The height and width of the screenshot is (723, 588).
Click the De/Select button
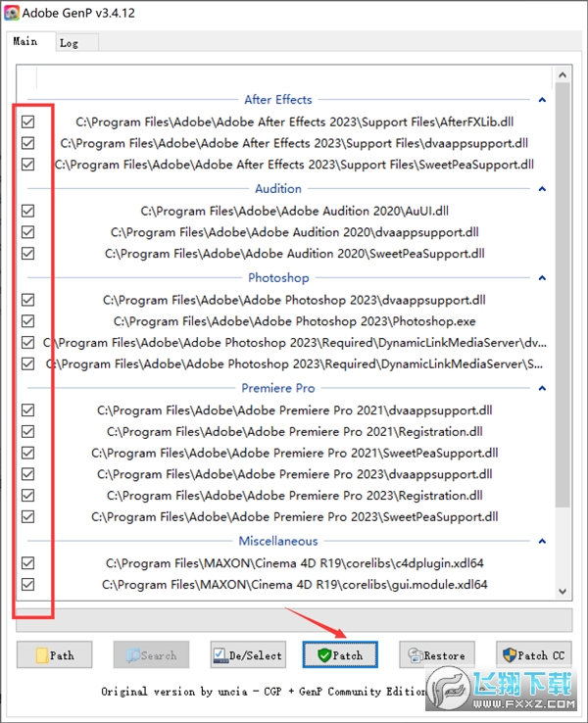click(x=248, y=654)
